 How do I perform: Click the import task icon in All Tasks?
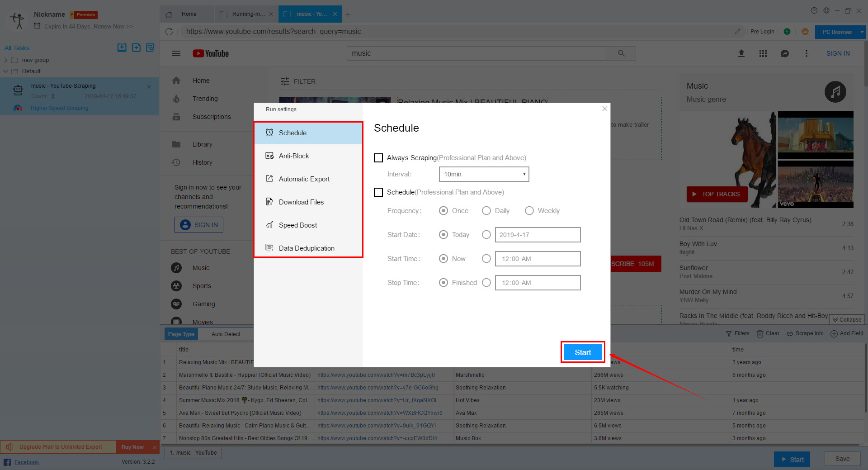[122, 47]
